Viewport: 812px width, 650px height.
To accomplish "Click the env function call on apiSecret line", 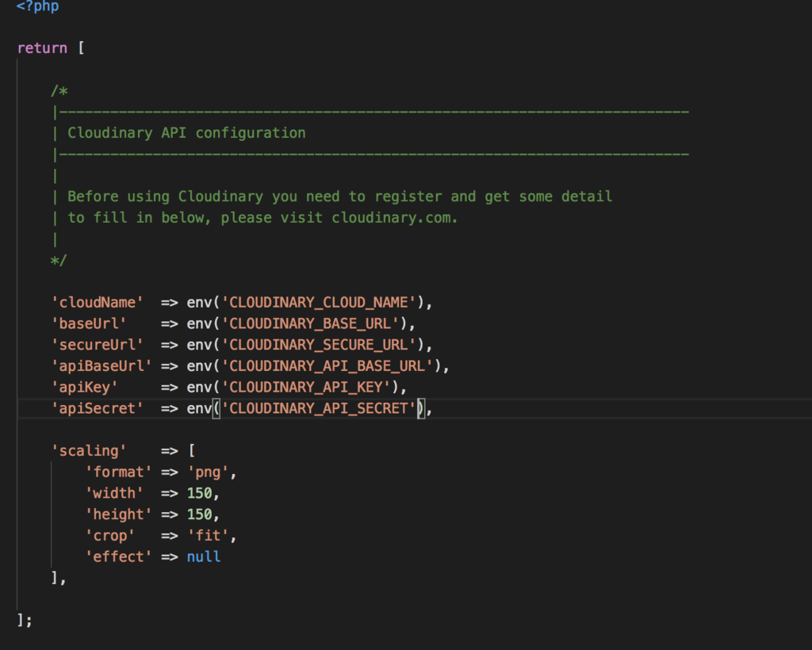I will point(199,408).
